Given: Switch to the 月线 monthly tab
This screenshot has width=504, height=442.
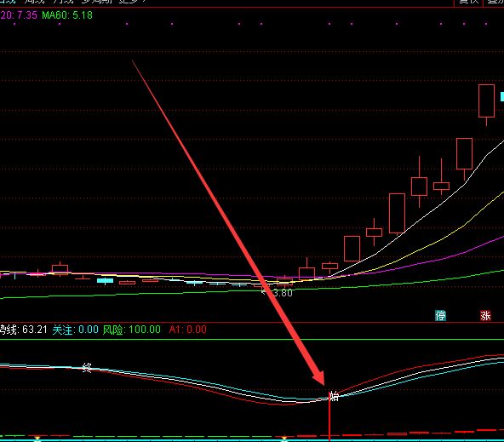Looking at the screenshot, I should [x=63, y=2].
